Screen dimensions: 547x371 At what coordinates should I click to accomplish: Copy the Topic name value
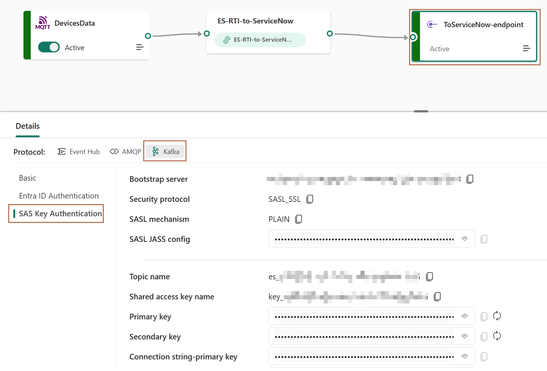(x=429, y=277)
